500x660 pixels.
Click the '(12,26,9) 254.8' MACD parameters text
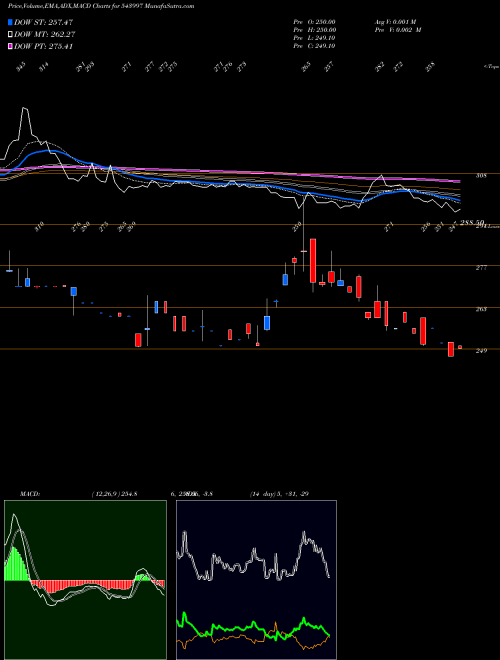click(114, 494)
